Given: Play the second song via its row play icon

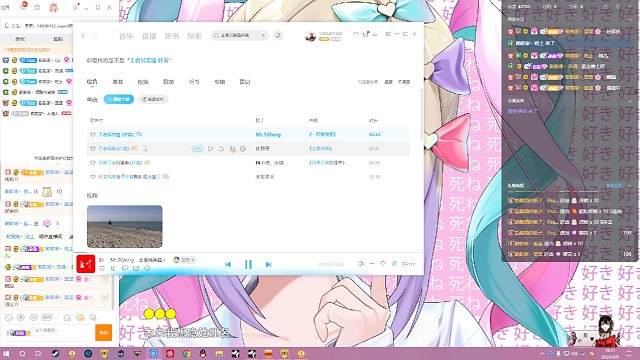Looking at the screenshot, I should point(210,149).
